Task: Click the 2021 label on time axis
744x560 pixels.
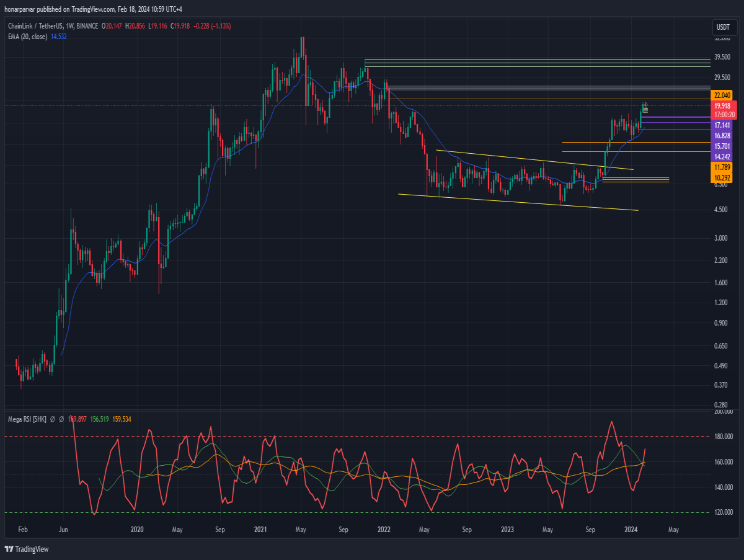Action: pyautogui.click(x=260, y=530)
